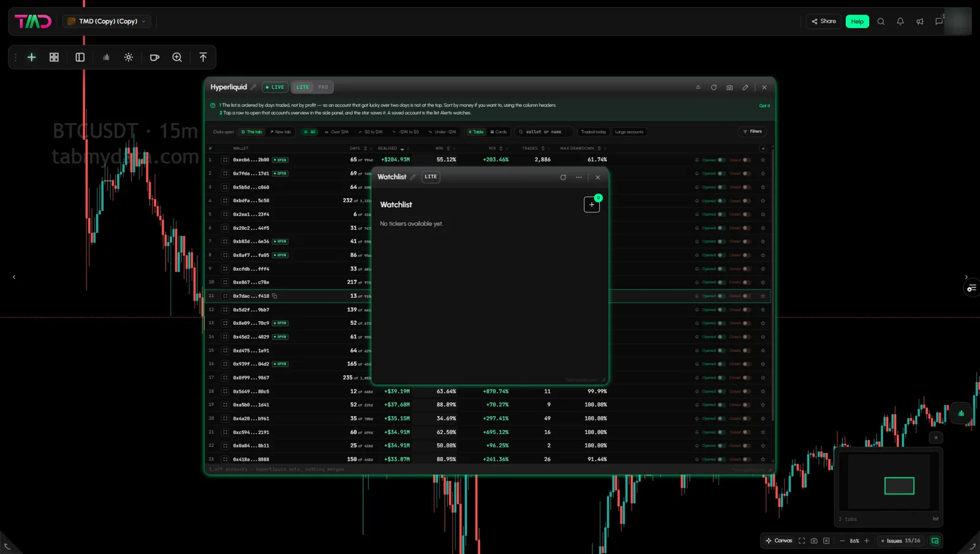This screenshot has width=980, height=554.
Task: Toggle Closed alert for 0x4a20...b961 row
Action: click(747, 419)
